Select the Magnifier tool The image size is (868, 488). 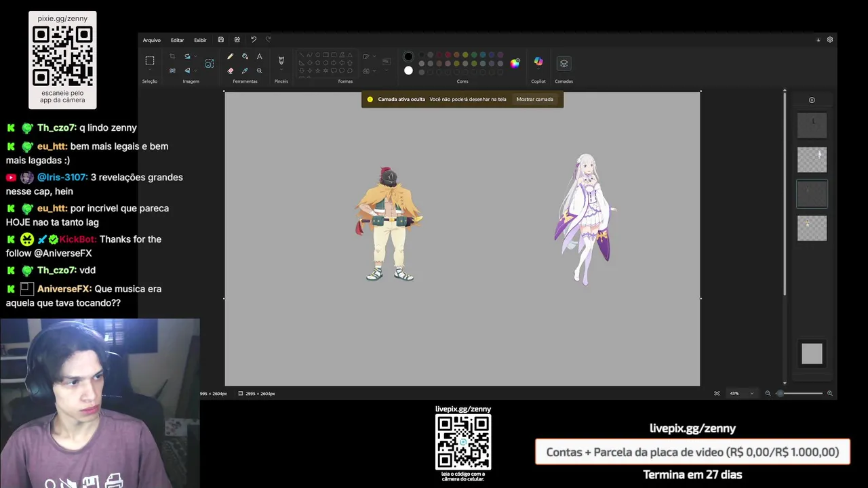(x=259, y=70)
